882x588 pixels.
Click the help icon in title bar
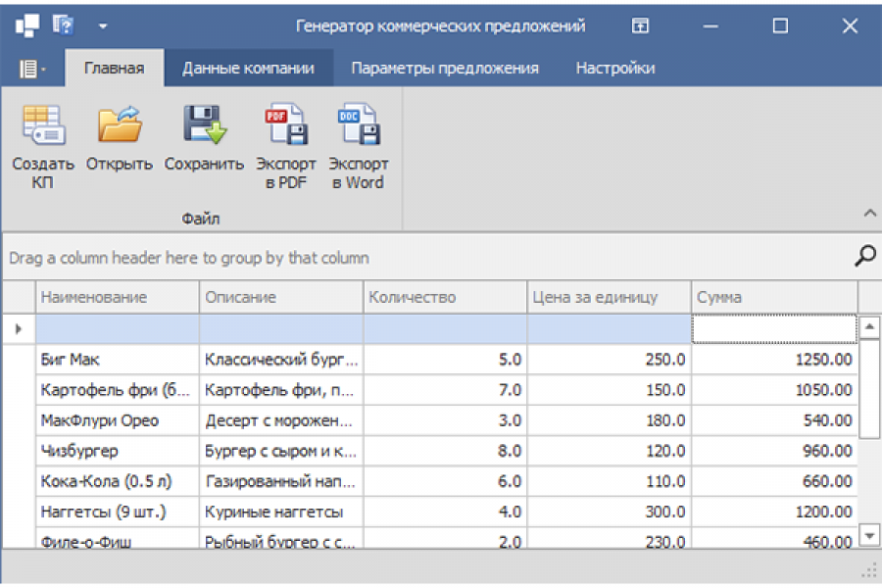click(64, 25)
